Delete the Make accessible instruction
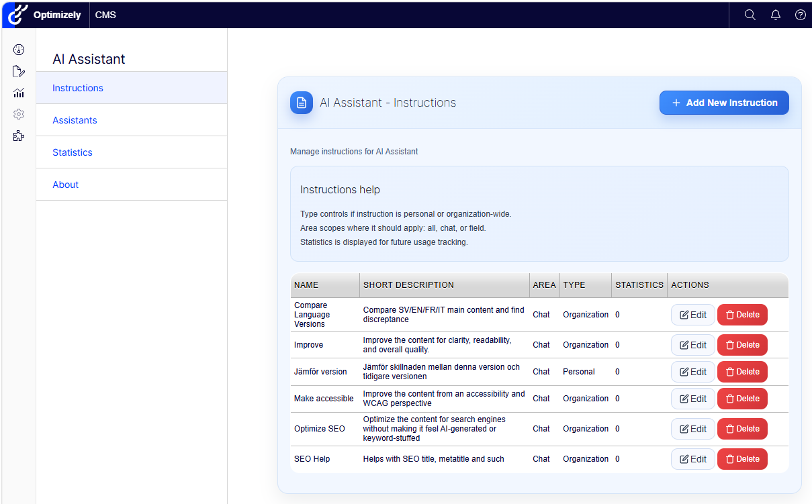812x504 pixels. 742,399
